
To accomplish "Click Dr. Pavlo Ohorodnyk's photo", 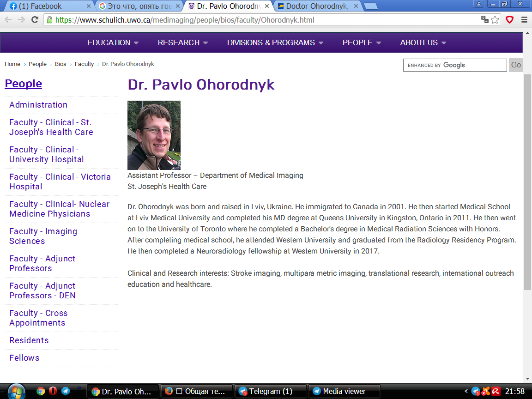I will click(154, 135).
